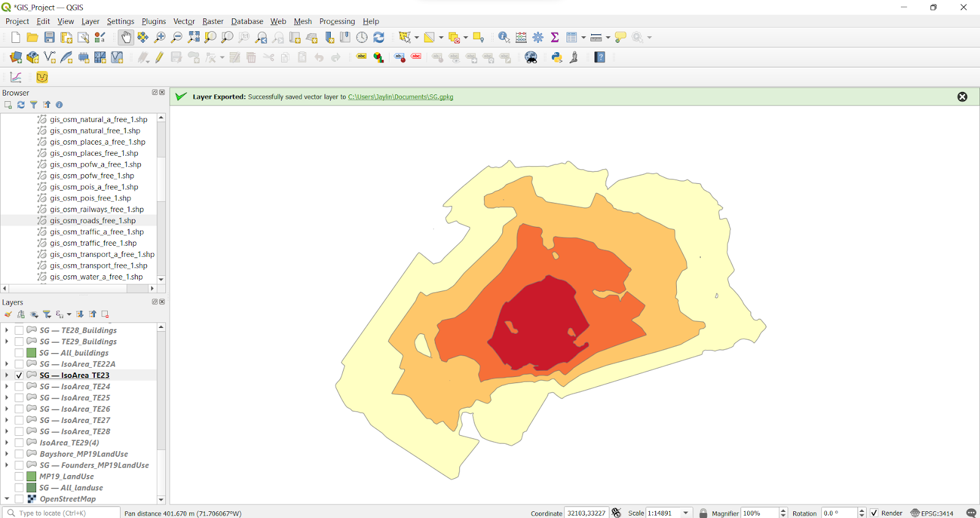
Task: Uncheck the SG — IsoArea_TE23 layer
Action: [19, 375]
